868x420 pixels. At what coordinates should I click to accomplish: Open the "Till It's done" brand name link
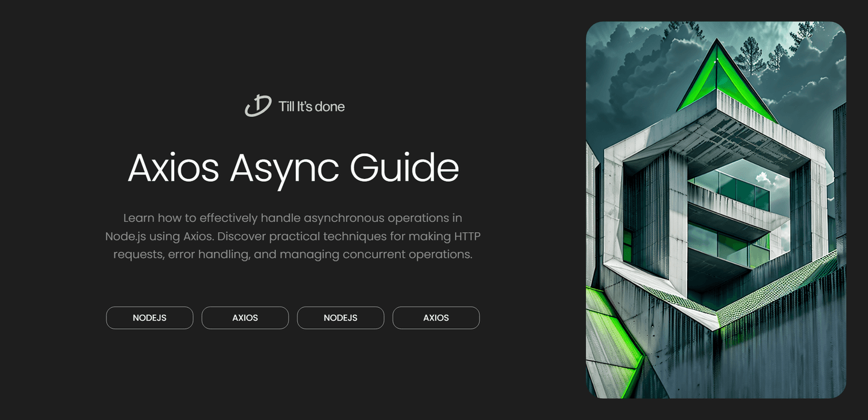(312, 107)
